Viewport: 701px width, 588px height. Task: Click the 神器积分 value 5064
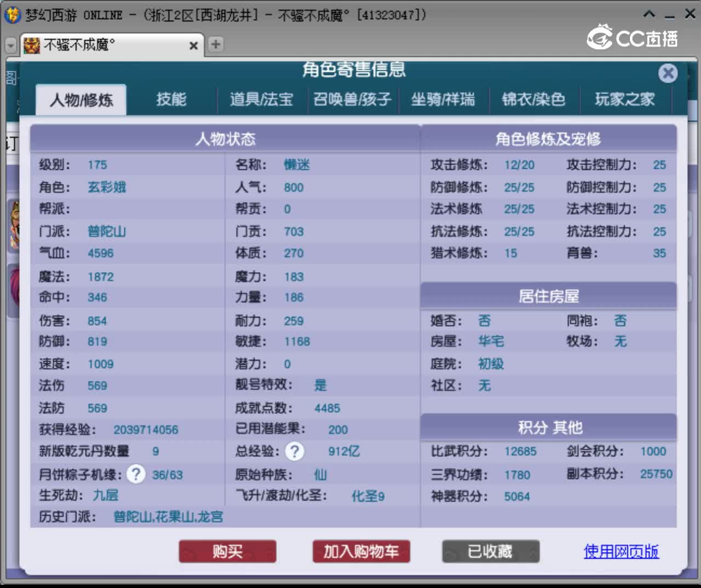tap(517, 497)
